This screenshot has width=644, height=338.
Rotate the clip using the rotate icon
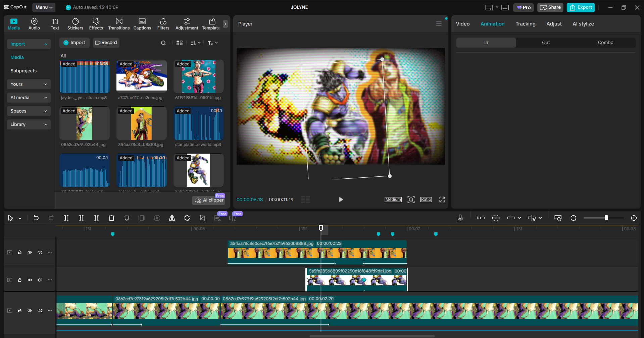(187, 218)
